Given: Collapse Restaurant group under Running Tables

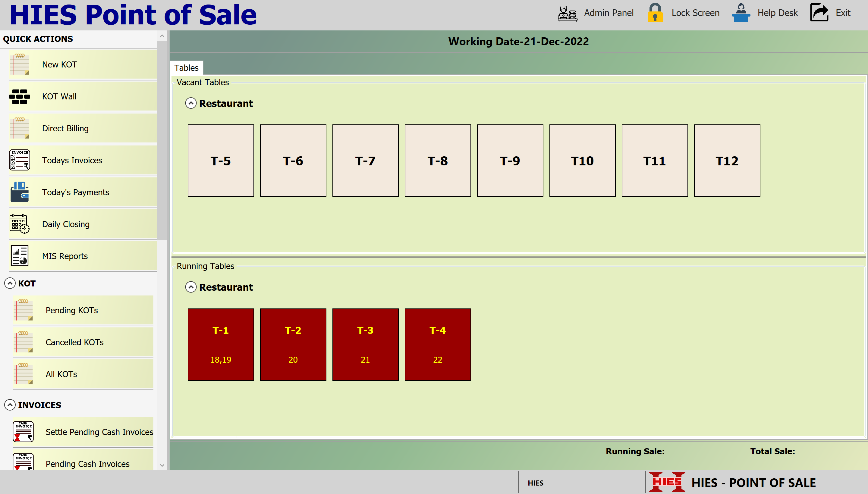Looking at the screenshot, I should 191,287.
